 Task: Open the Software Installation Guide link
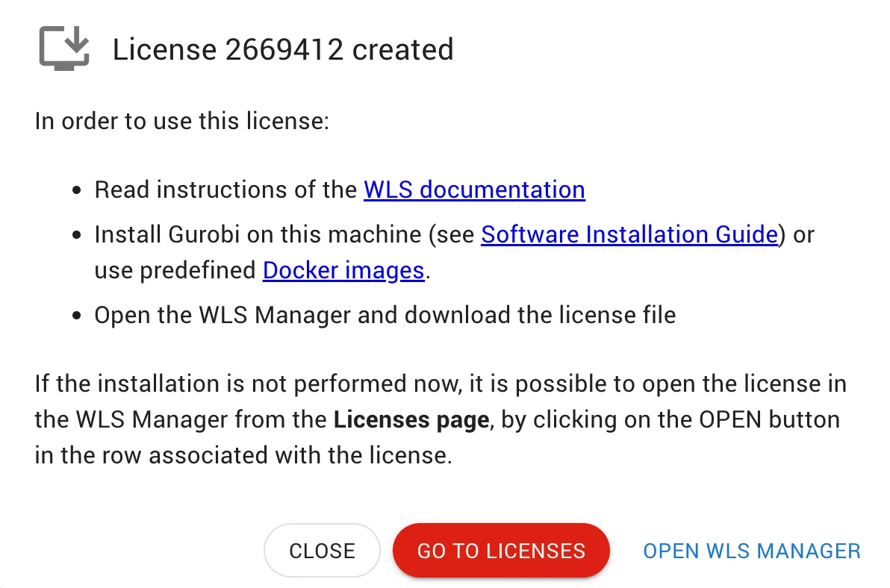[629, 234]
